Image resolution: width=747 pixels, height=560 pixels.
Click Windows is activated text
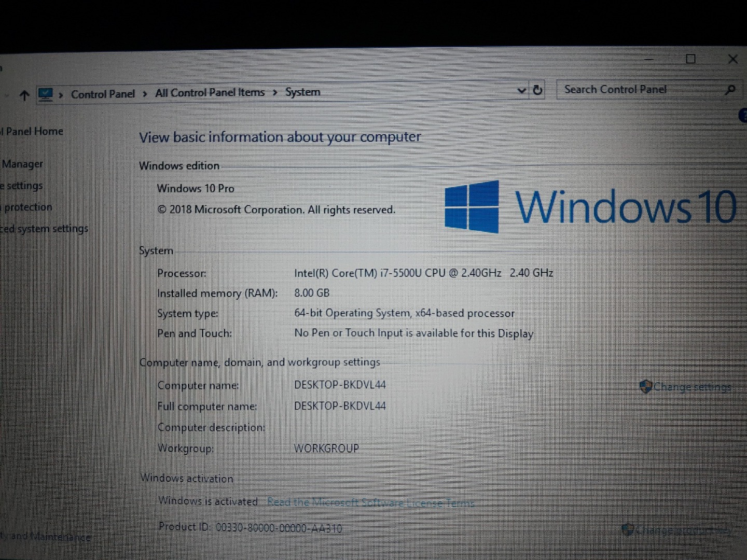click(x=208, y=501)
